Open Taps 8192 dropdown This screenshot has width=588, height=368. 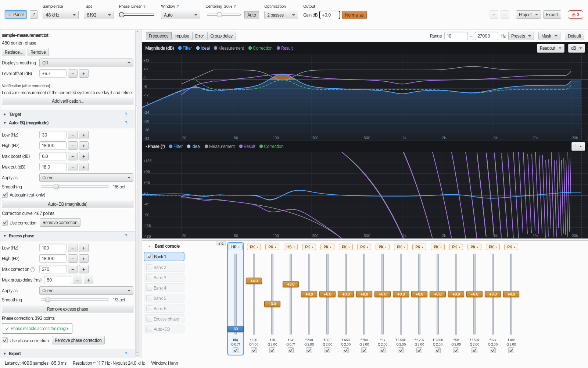pos(99,15)
